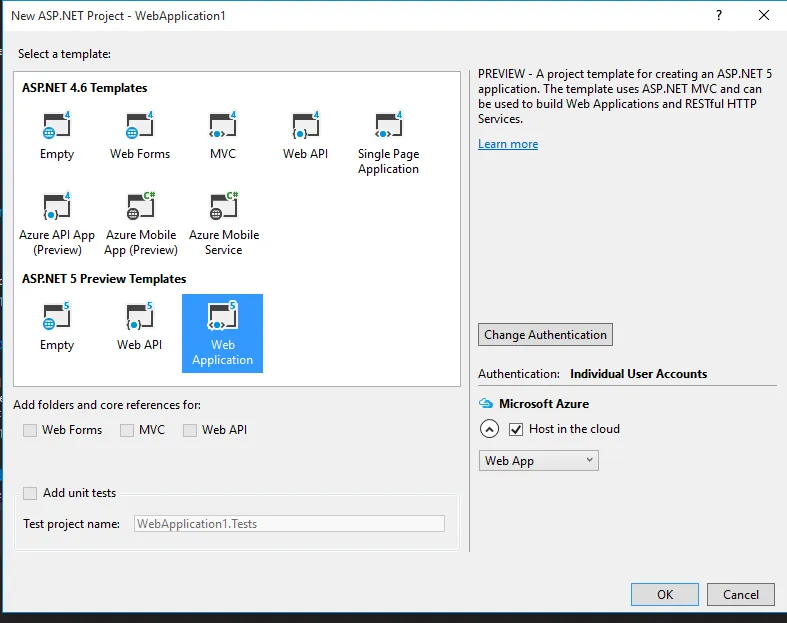Open the dialog help question mark

pos(719,15)
